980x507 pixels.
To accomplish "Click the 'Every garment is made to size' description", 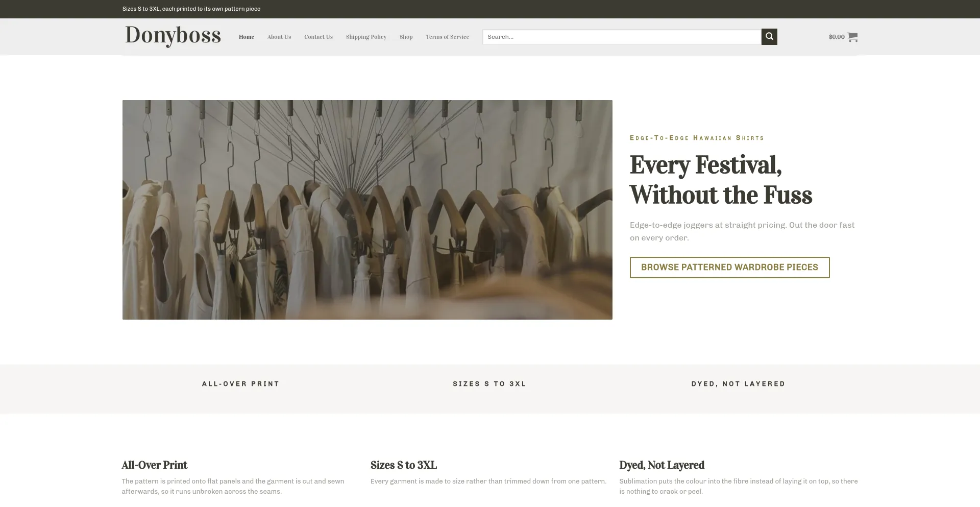I will tap(488, 481).
